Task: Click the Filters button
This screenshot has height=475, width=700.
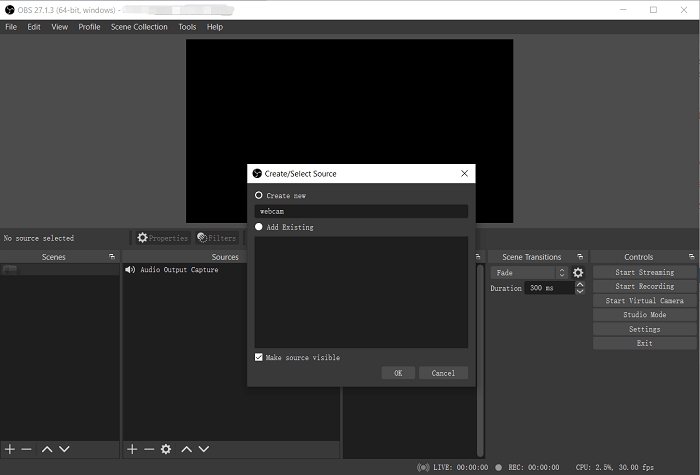Action: (x=217, y=238)
